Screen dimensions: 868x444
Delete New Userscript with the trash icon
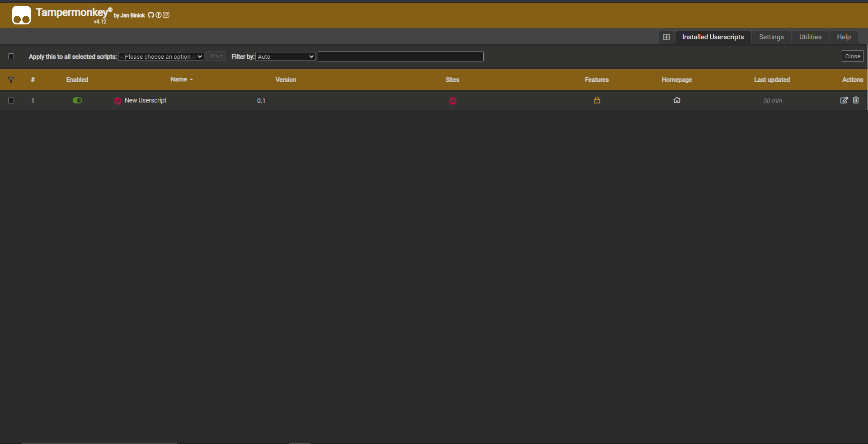856,100
